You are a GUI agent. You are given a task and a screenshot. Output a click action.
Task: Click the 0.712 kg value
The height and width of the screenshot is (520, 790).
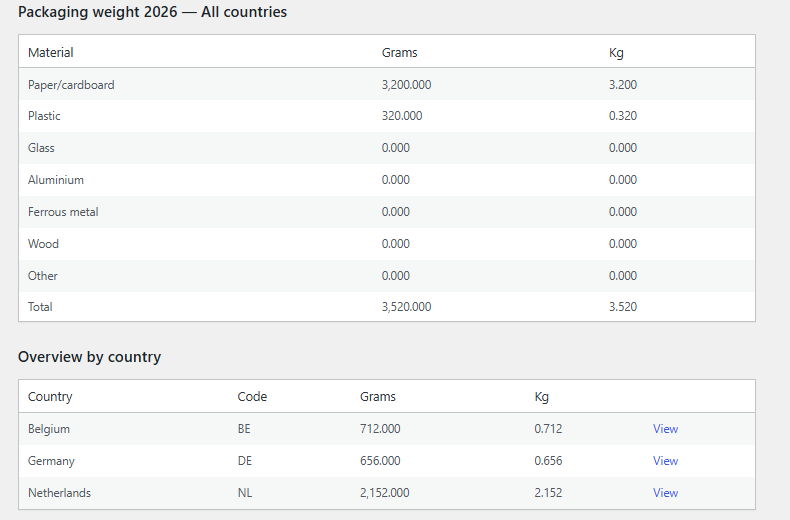coord(548,429)
